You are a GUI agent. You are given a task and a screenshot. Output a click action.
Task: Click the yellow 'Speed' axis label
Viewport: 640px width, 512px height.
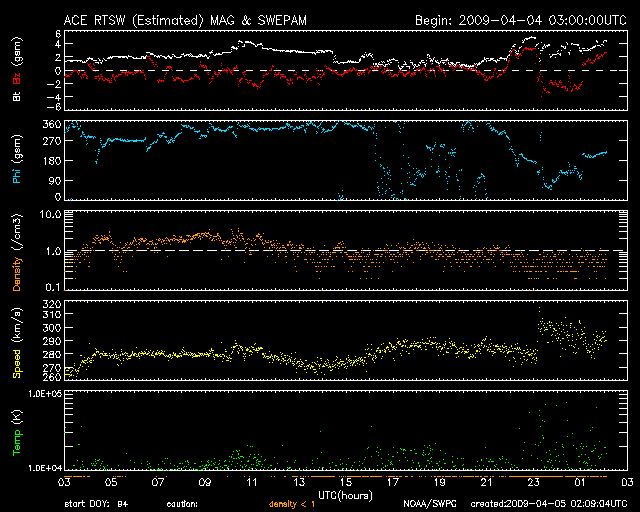[17, 364]
